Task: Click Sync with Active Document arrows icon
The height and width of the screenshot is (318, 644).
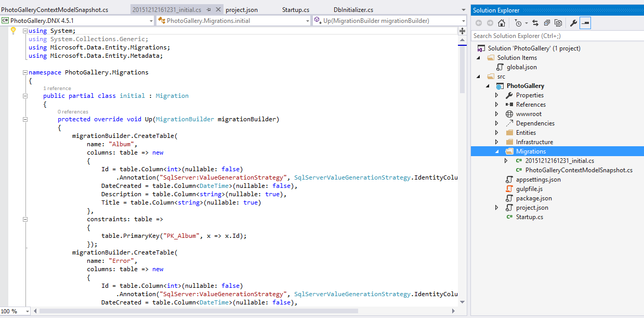Action: 535,23
